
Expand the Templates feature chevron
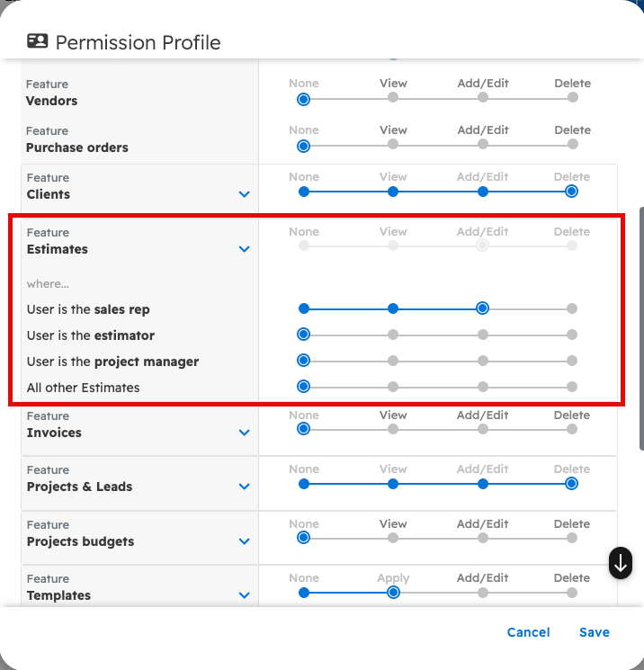coord(244,595)
